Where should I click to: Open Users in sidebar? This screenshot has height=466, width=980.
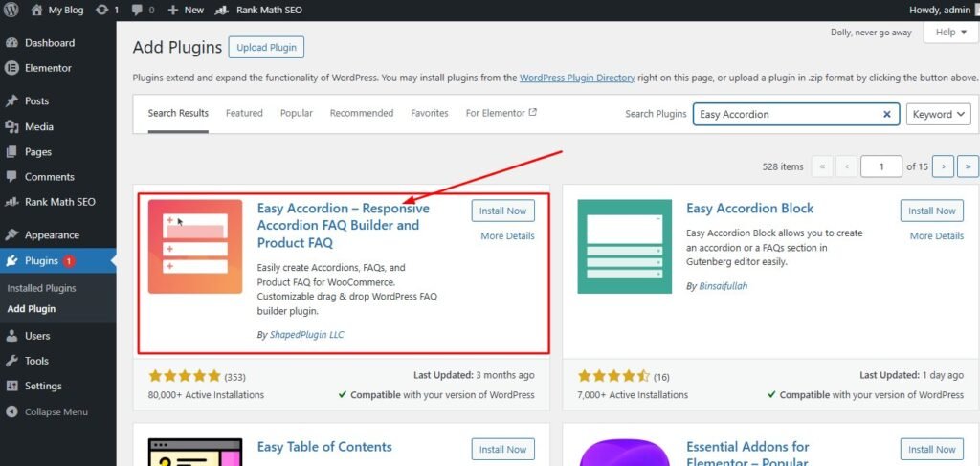(37, 336)
